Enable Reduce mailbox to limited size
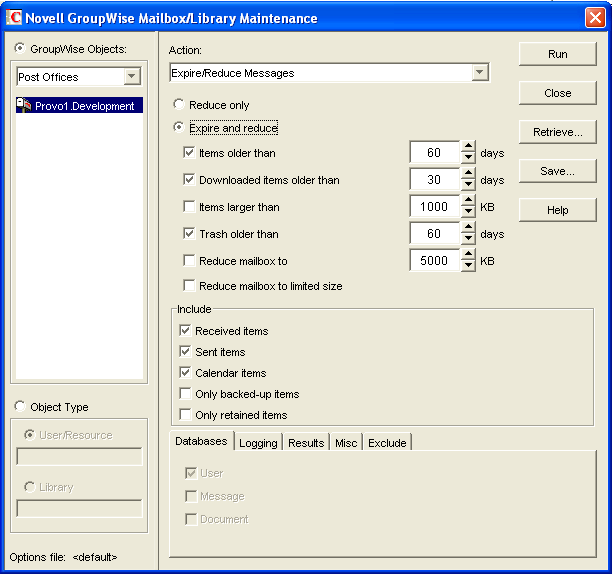 (x=189, y=285)
